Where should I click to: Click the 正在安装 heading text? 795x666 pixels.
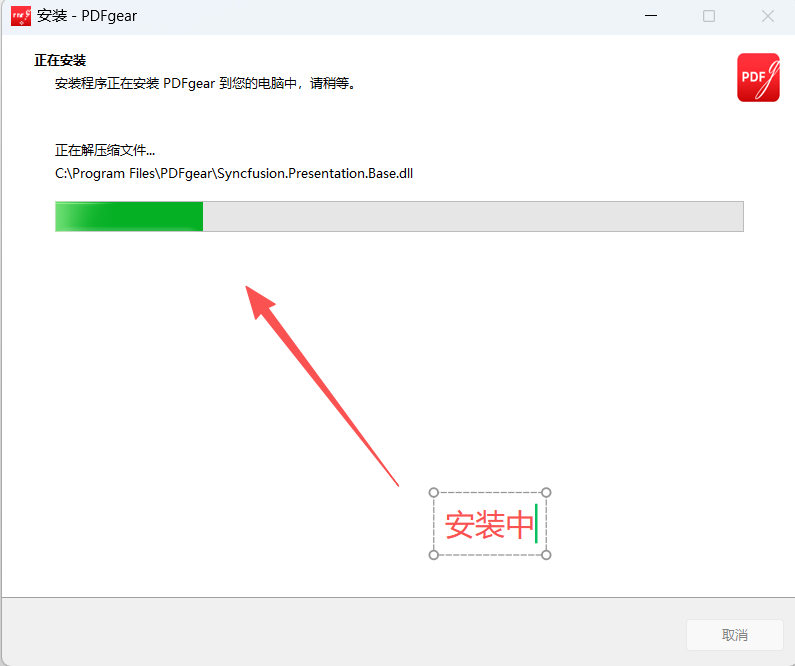click(60, 60)
